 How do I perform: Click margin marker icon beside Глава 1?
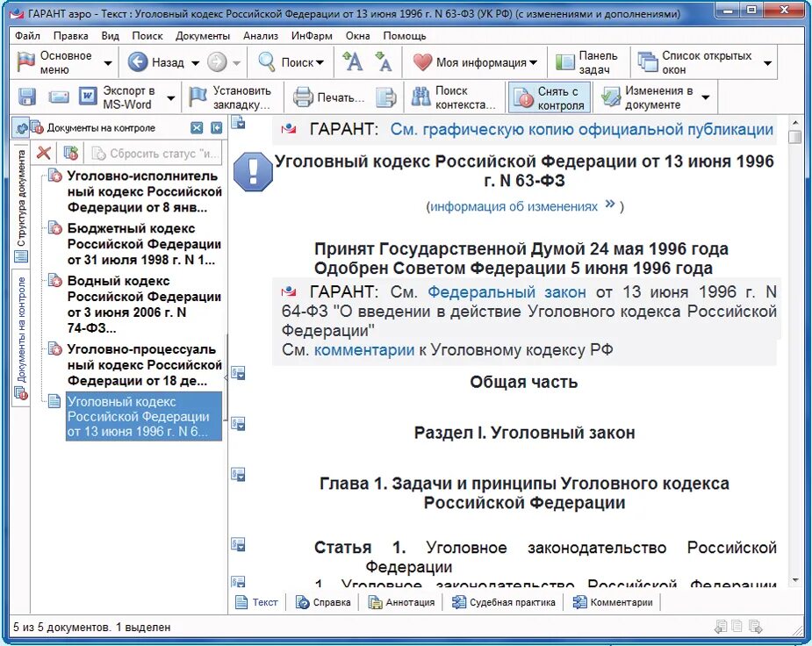click(x=238, y=474)
